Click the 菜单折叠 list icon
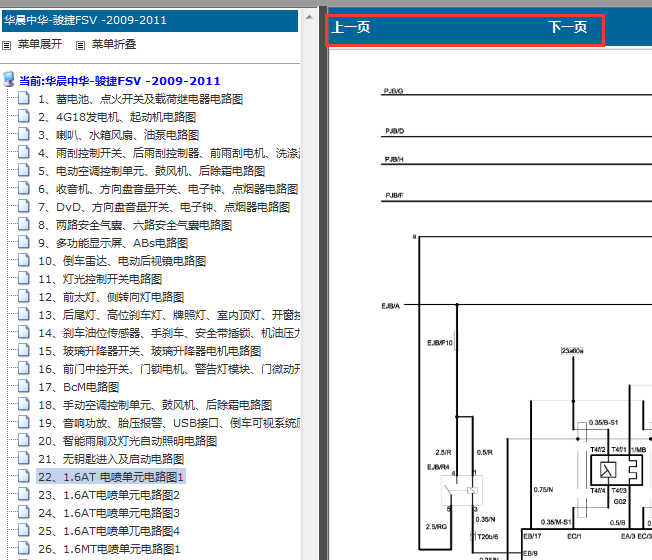The height and width of the screenshot is (560, 652). coord(80,45)
